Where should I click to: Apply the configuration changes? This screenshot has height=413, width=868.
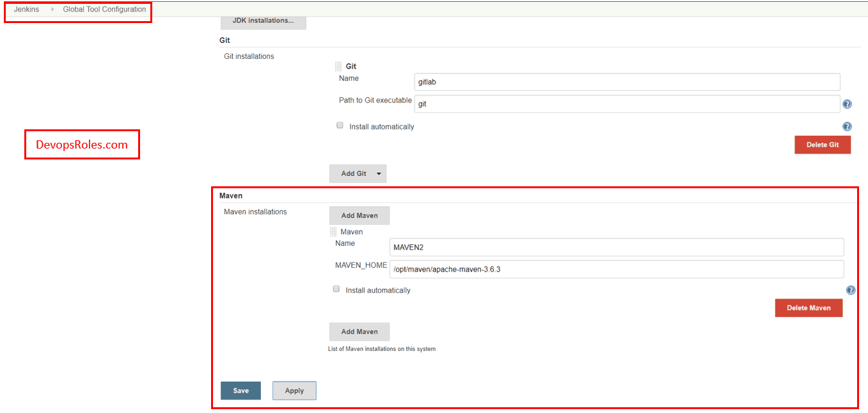click(294, 390)
